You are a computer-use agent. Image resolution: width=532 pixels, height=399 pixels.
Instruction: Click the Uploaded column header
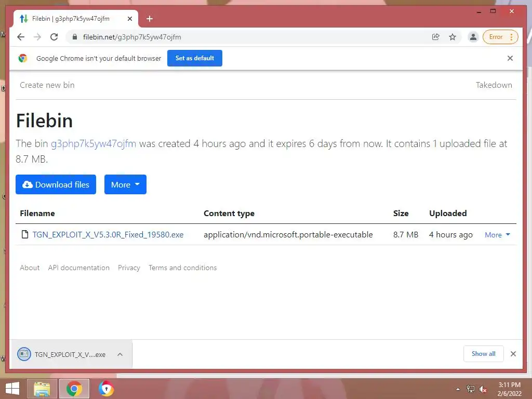point(448,213)
